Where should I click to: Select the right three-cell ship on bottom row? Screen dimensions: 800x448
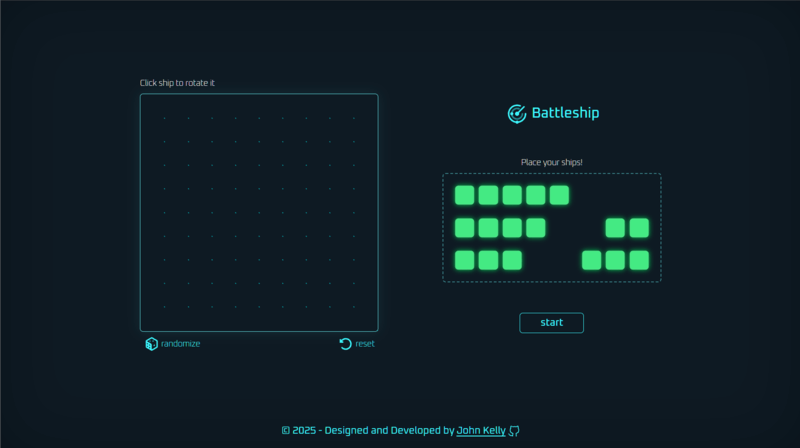point(615,260)
